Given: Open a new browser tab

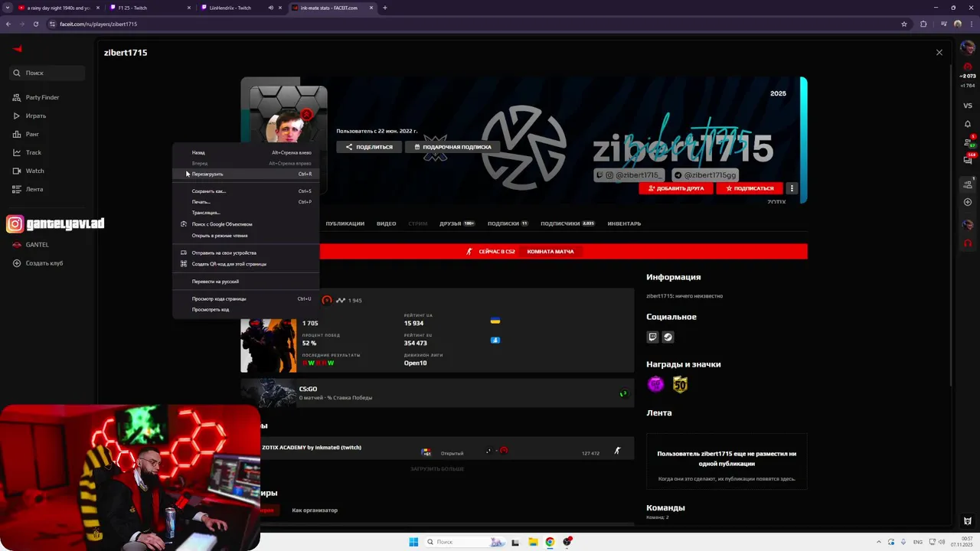Looking at the screenshot, I should (385, 8).
